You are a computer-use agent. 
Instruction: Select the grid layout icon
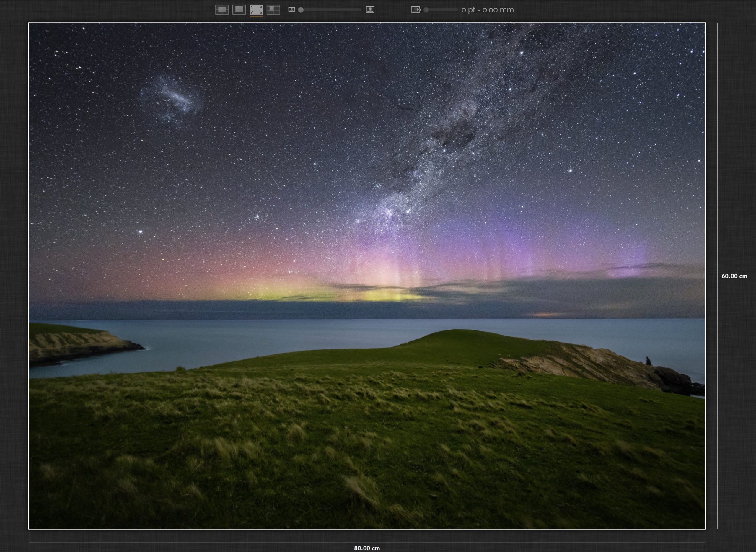coord(273,10)
